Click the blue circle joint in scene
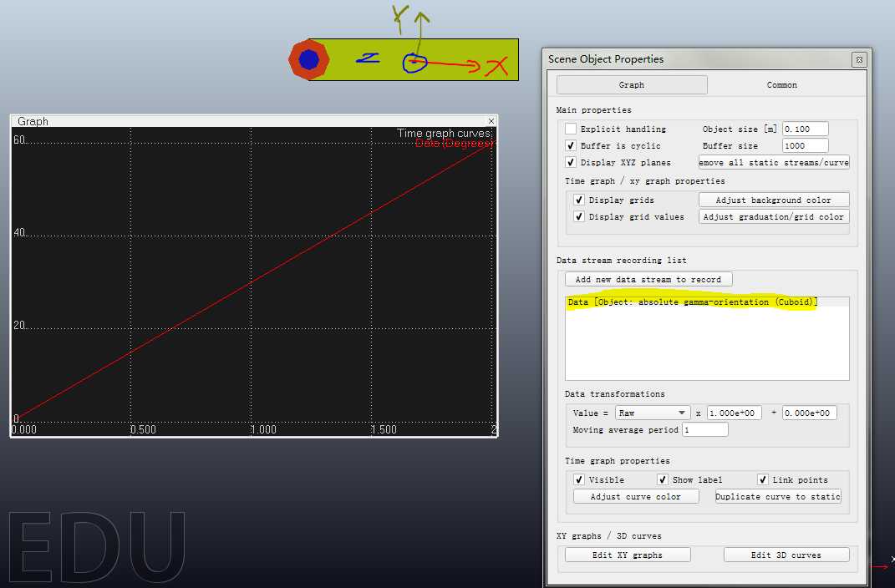895x588 pixels. [x=309, y=59]
